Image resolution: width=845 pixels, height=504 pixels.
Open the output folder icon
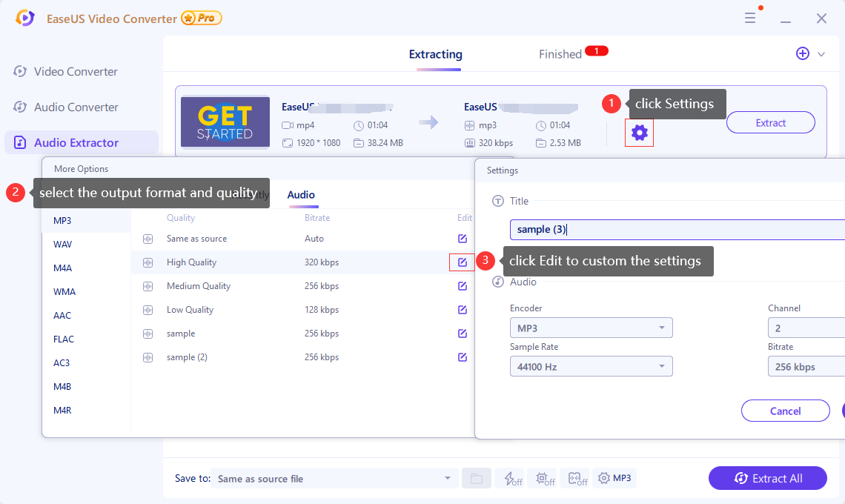coord(477,478)
